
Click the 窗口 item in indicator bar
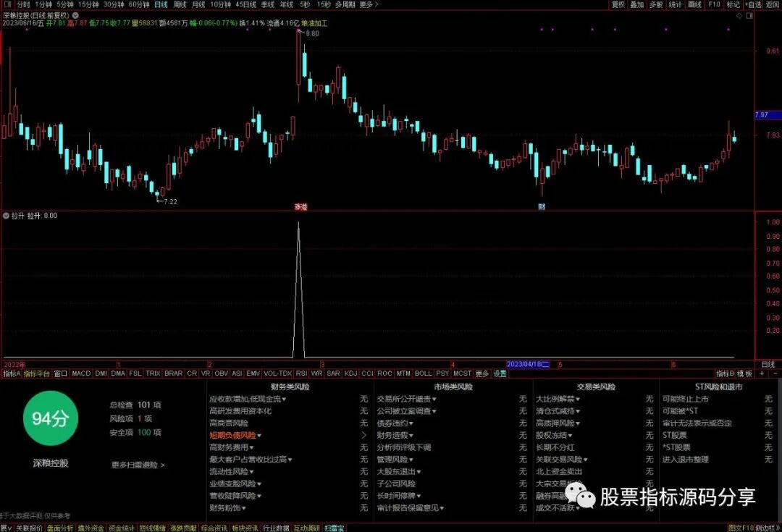pos(60,373)
